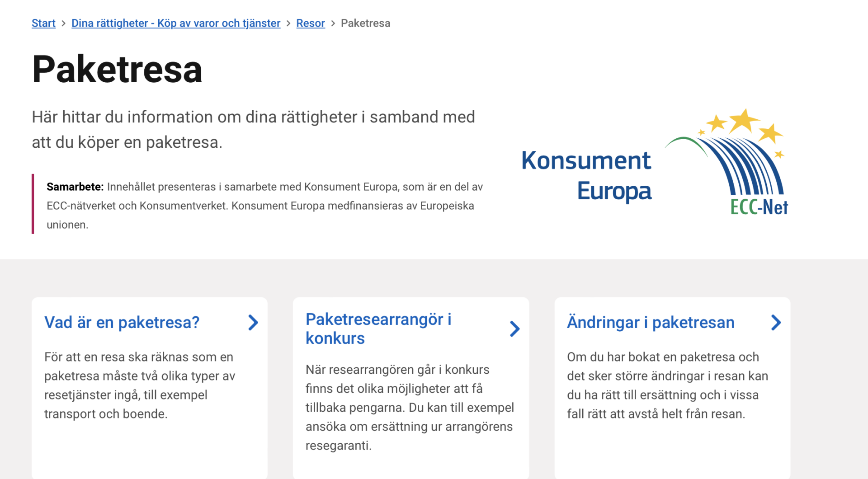Click the arrow on Ändringar i paketresan card

pyautogui.click(x=776, y=323)
